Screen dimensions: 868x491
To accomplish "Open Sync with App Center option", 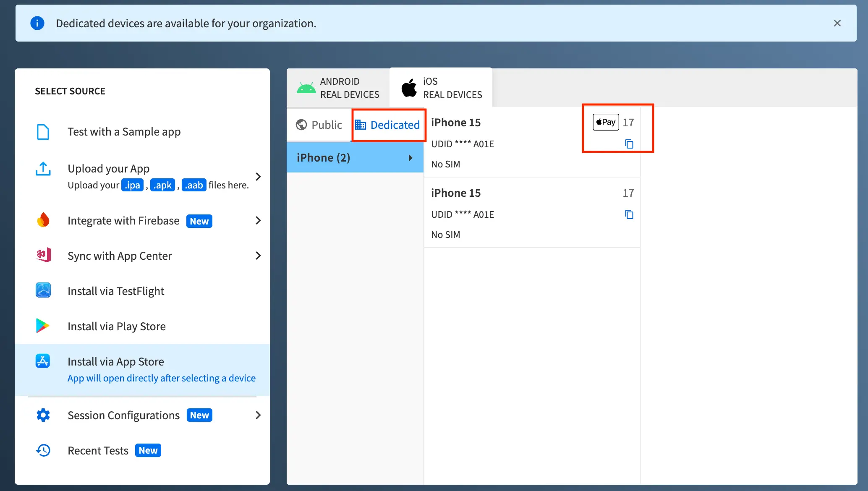I will (x=142, y=256).
